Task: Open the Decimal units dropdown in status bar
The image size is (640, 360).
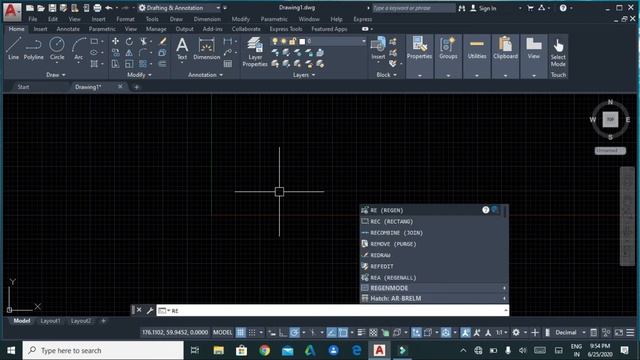Action: (570, 333)
